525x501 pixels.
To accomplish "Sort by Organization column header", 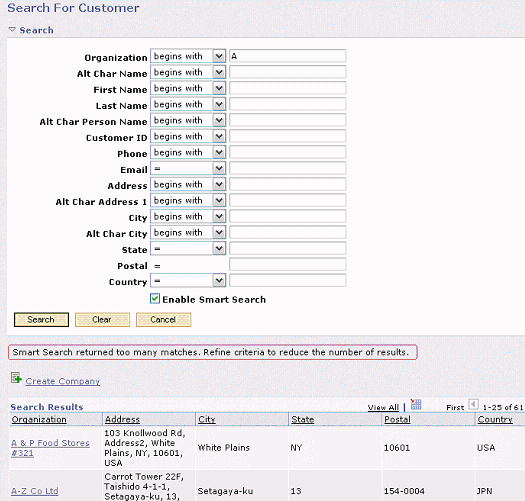I will 39,419.
